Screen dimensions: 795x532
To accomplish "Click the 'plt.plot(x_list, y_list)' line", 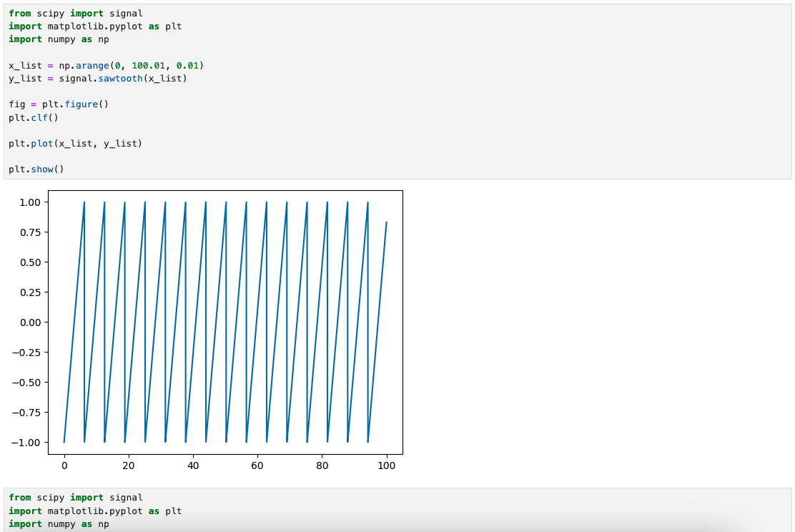I will pos(75,143).
